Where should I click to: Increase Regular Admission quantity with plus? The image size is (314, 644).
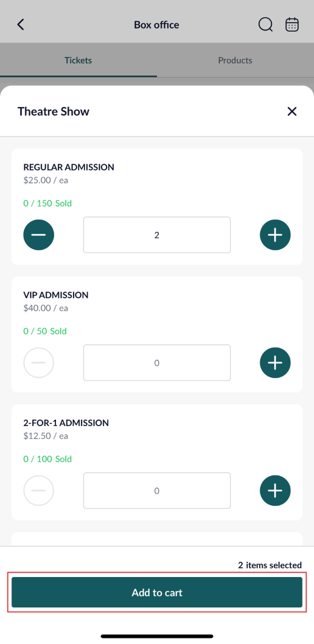pyautogui.click(x=275, y=235)
